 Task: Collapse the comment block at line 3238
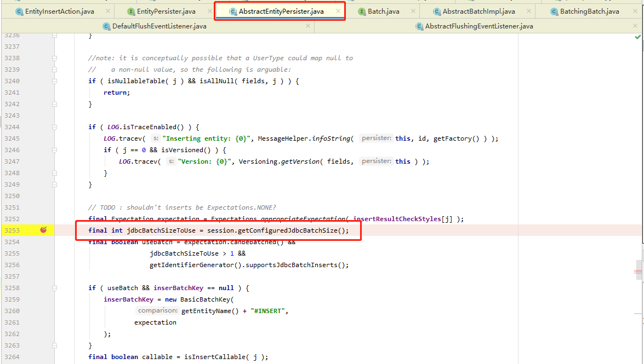click(55, 58)
